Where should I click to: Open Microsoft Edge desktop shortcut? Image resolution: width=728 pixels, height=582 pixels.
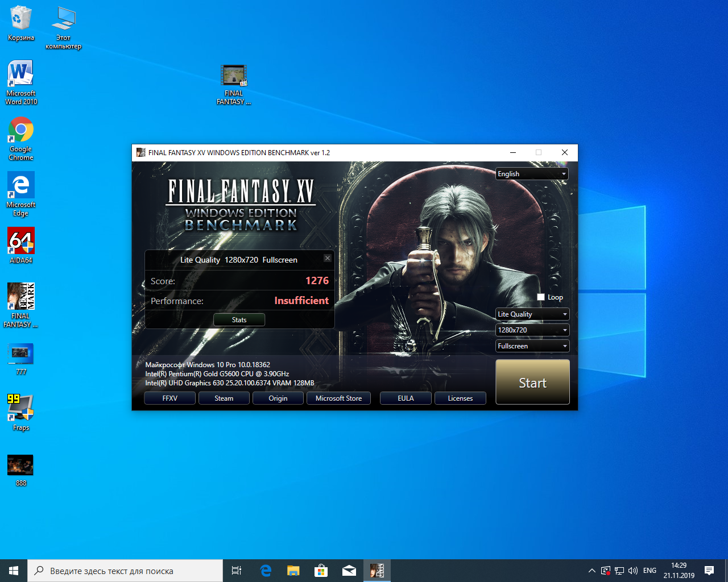click(21, 194)
